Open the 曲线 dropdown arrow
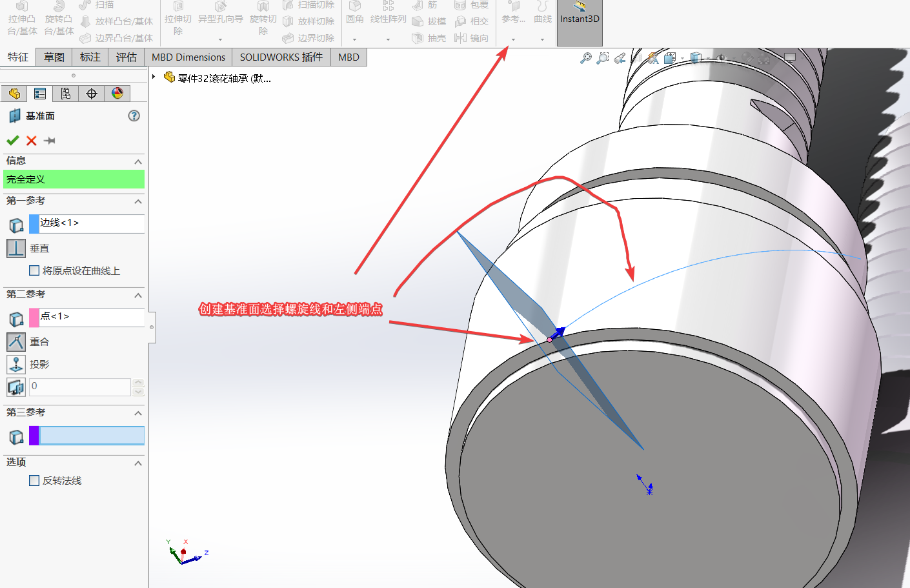The image size is (910, 588). (542, 39)
